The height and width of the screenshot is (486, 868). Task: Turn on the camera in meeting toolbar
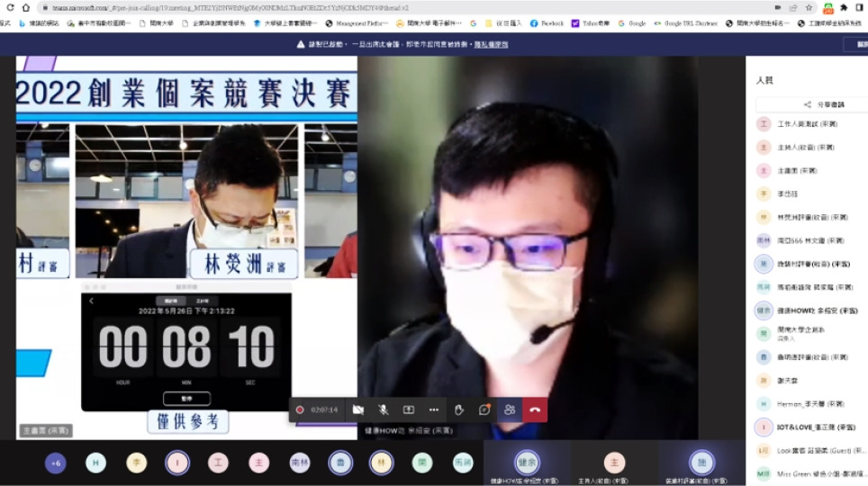[x=357, y=409]
